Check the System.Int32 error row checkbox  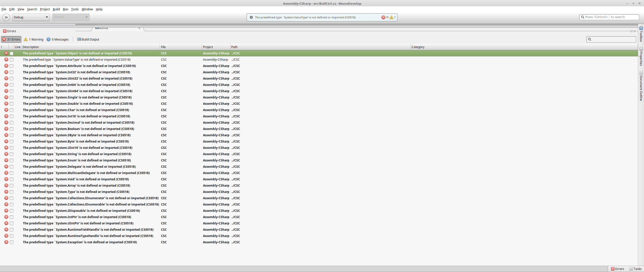pos(12,72)
